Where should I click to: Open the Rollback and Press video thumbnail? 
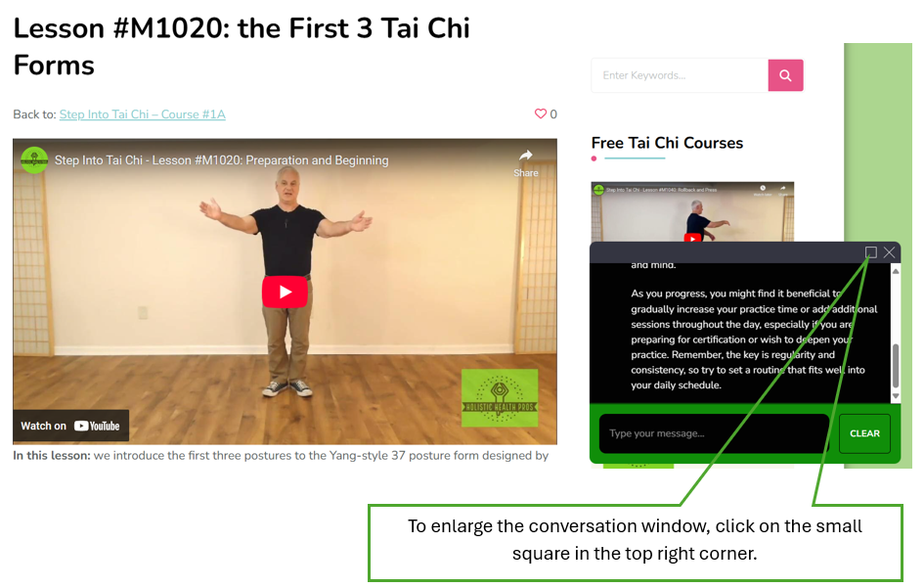692,211
